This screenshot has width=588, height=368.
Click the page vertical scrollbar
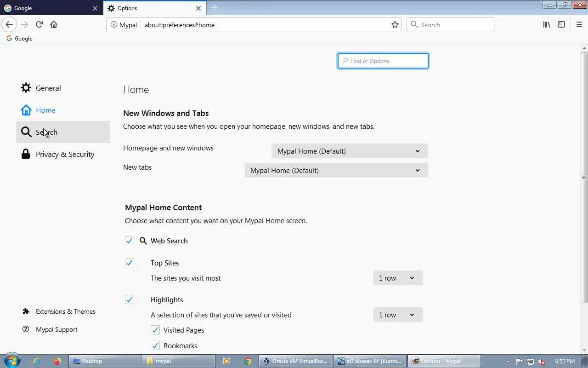tap(584, 177)
